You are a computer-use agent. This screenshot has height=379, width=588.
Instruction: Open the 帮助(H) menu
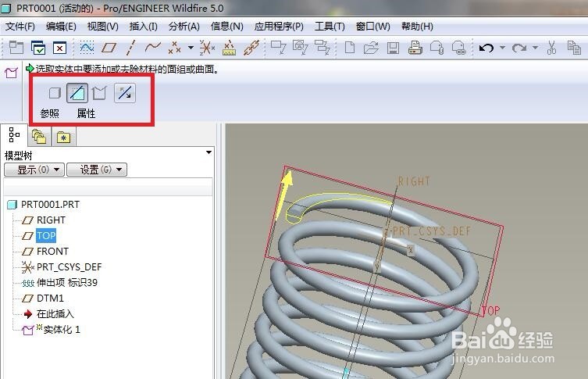point(417,27)
